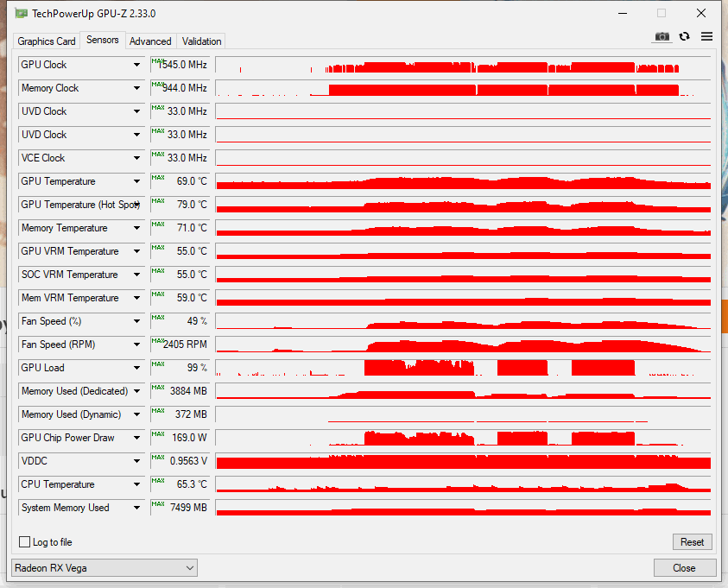
Task: Open the Memory Used (Dedicated) dropdown
Action: click(x=136, y=391)
